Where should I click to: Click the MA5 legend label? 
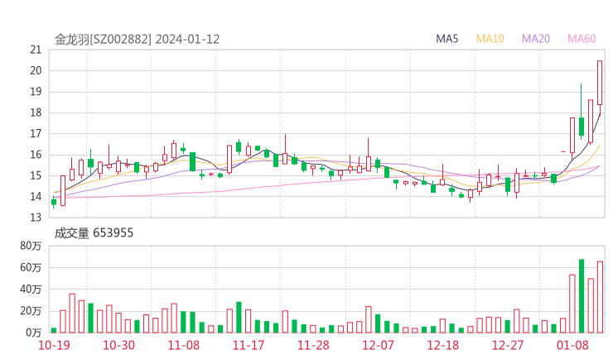pos(446,39)
